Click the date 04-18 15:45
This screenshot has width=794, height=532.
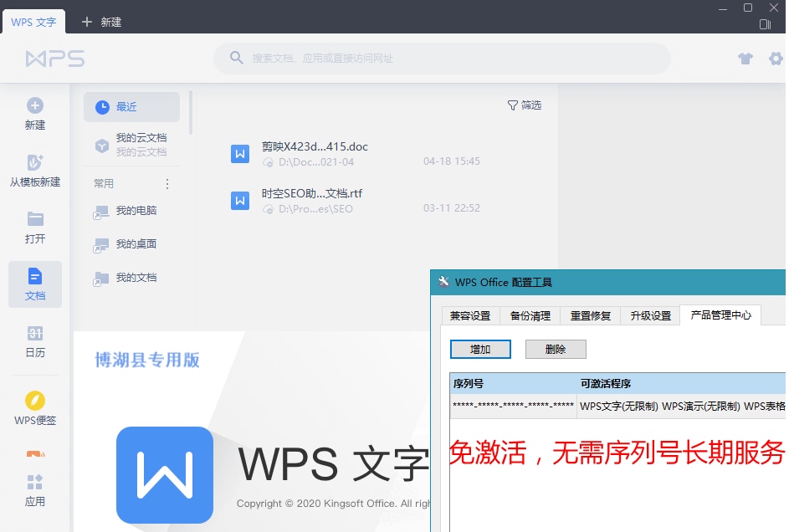click(451, 161)
